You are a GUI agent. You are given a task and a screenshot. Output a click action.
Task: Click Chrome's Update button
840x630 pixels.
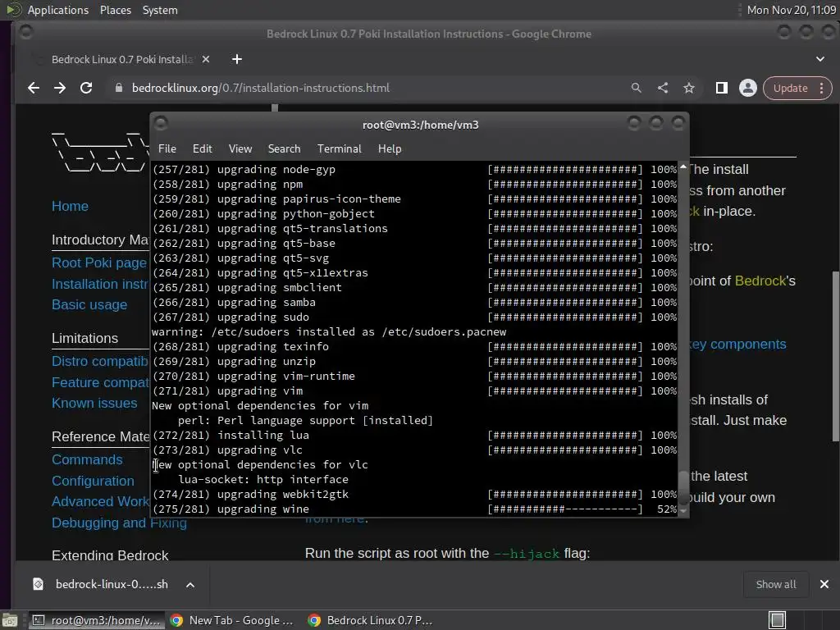click(x=790, y=89)
